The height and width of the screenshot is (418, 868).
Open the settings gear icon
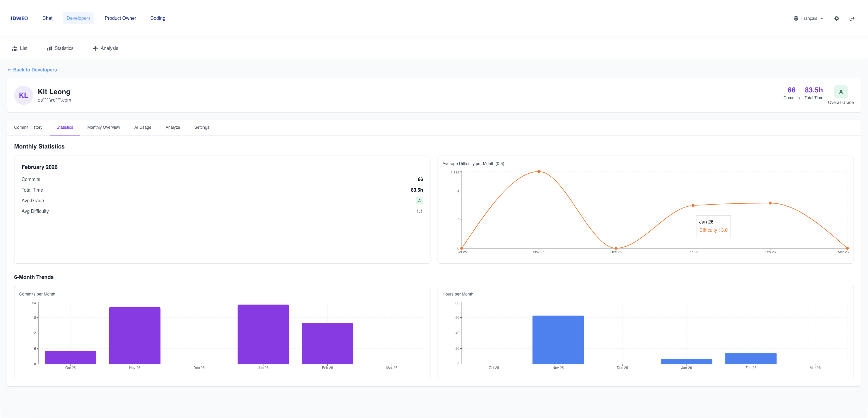coord(837,18)
